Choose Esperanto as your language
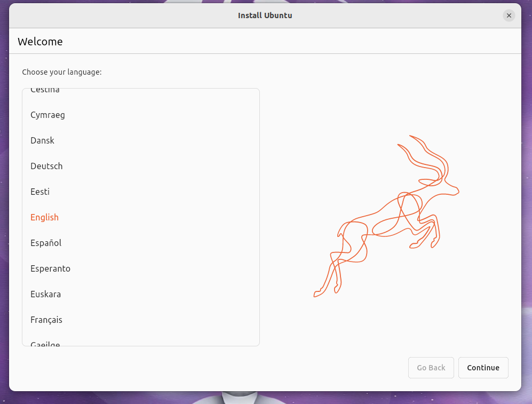The image size is (532, 404). tap(50, 268)
